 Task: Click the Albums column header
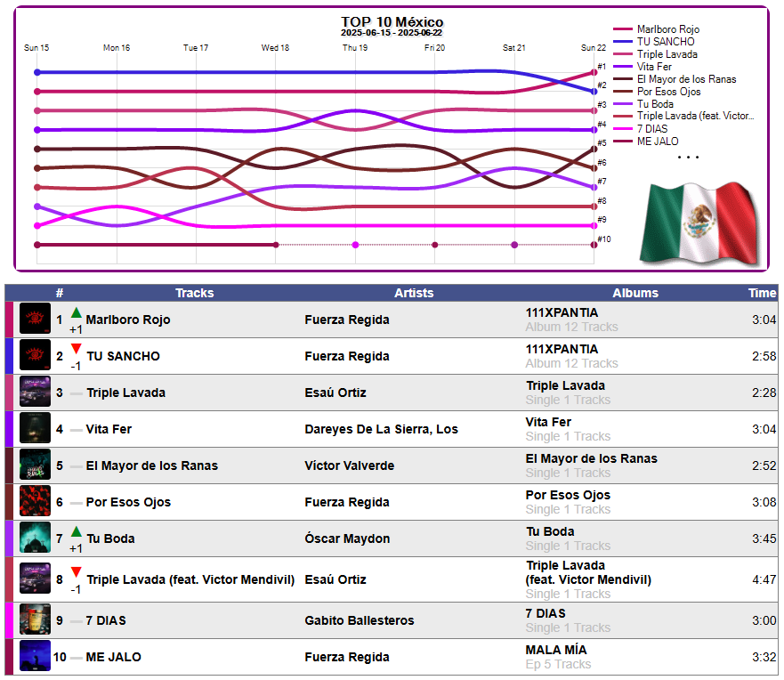635,293
